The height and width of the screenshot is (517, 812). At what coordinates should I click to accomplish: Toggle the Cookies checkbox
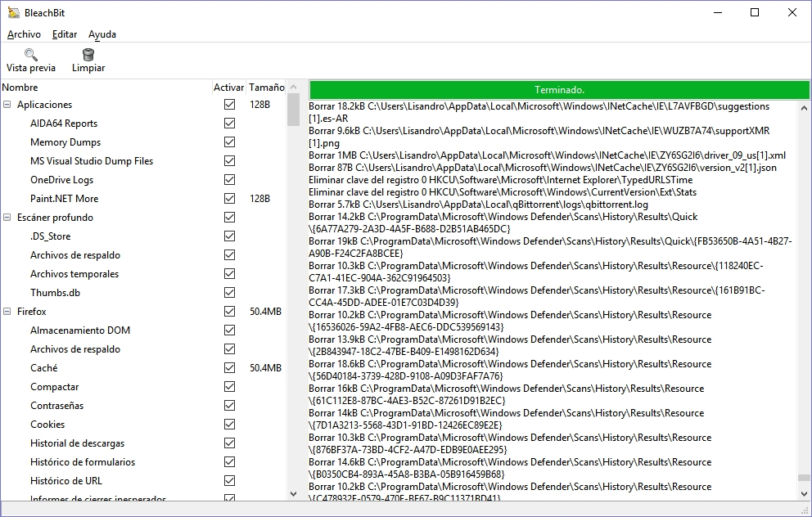pos(229,425)
